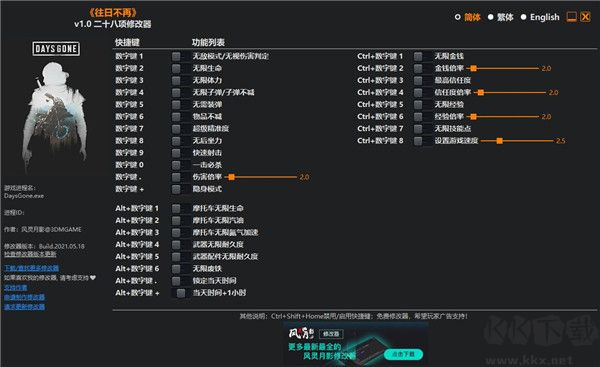This screenshot has height=367, width=600.
Task: Enable the 锁定当天时间 checkbox
Action: pyautogui.click(x=176, y=281)
